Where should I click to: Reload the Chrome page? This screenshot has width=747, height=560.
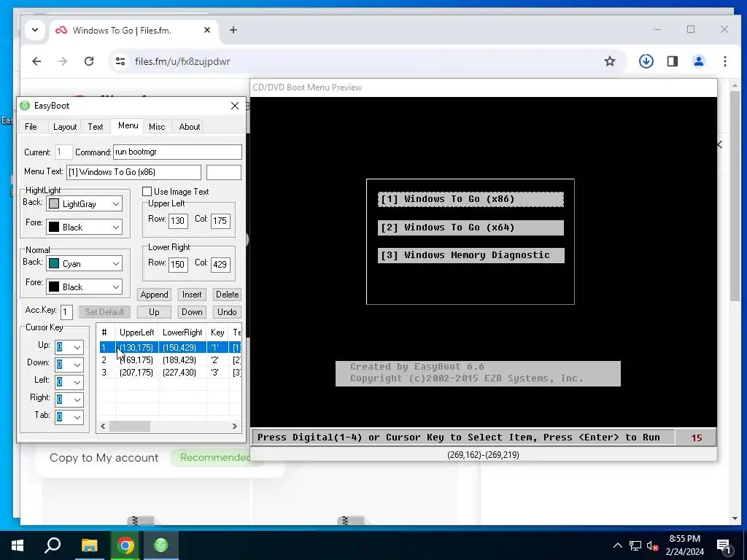[x=88, y=61]
